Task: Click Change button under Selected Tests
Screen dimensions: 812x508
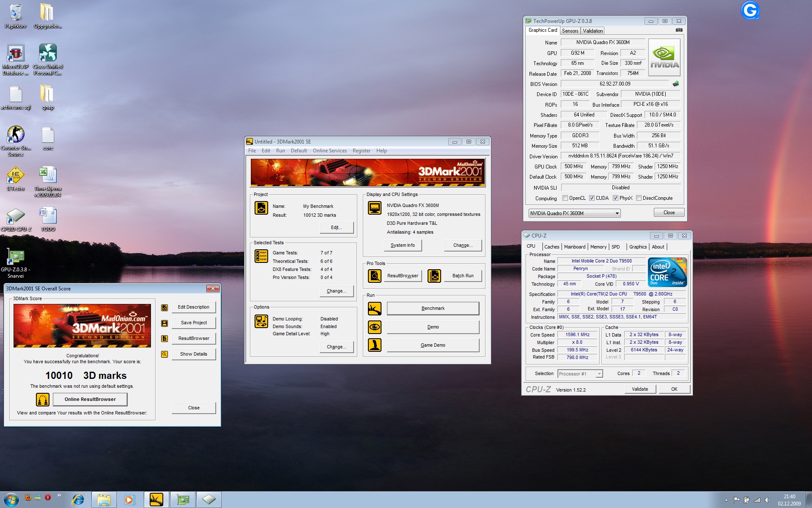Action: [x=336, y=291]
